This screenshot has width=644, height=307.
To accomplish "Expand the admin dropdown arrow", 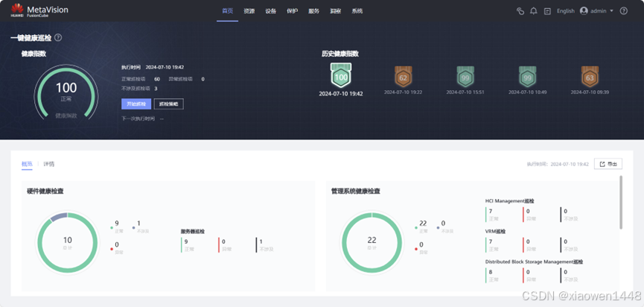I will tap(611, 11).
